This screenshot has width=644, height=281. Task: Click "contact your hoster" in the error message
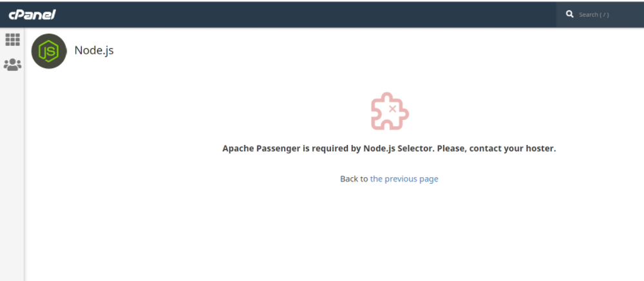512,148
